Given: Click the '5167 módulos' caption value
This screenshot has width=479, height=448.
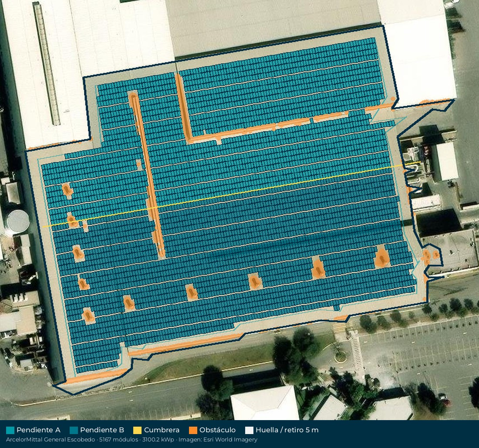Looking at the screenshot, I should click(118, 439).
